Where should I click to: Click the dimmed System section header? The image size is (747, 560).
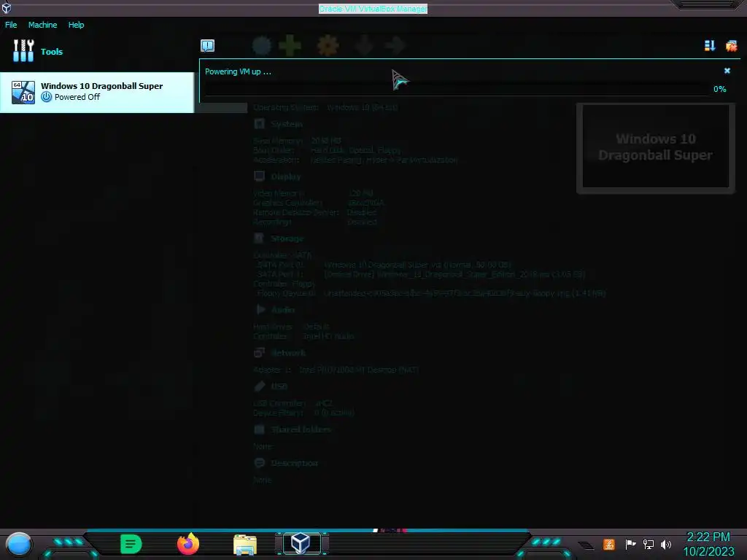click(x=286, y=124)
